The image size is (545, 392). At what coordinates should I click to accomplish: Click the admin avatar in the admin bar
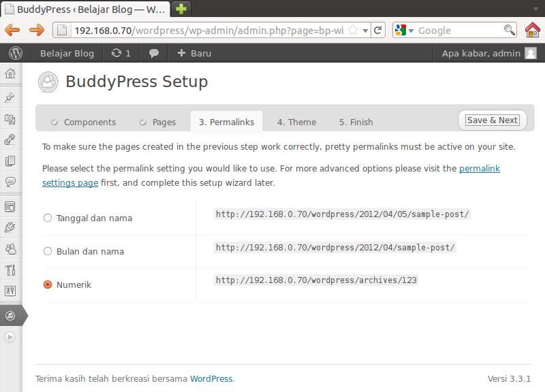click(531, 53)
